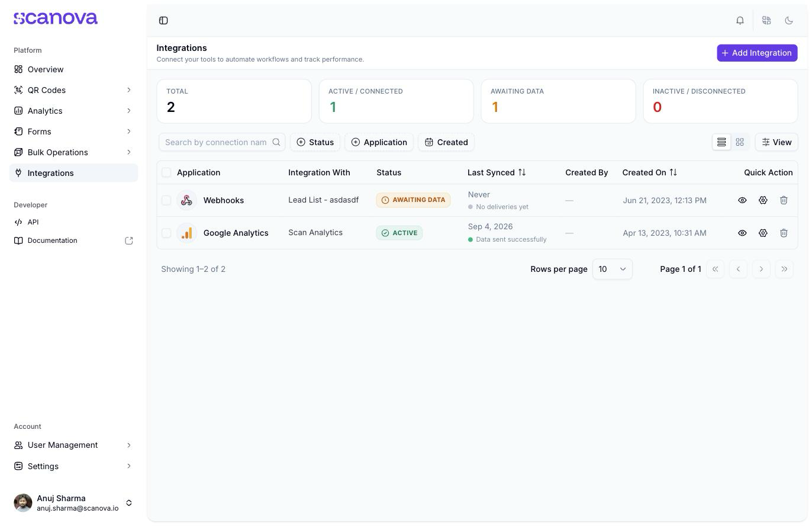Screen dimensions: 812x526
Task: View Google Analytics integration eye icon
Action: tap(742, 233)
